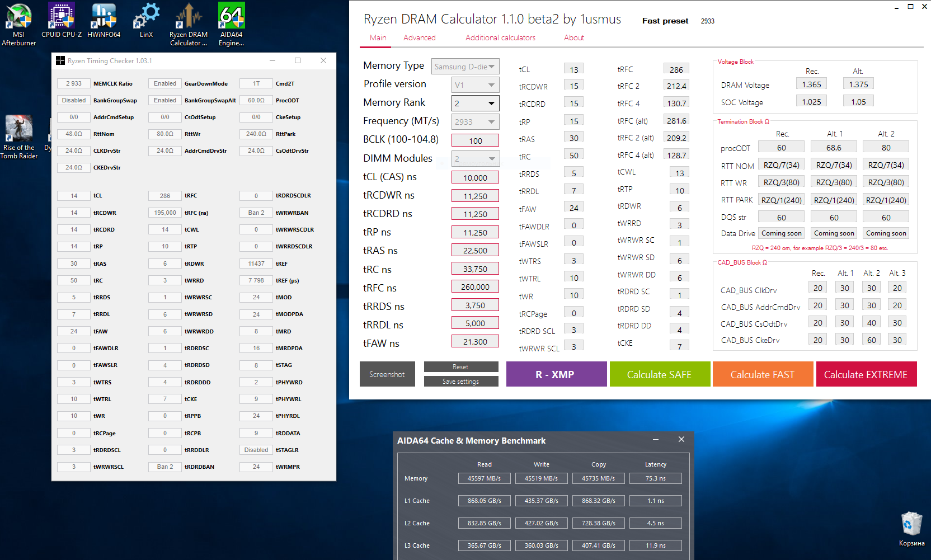Click the Reset button
Image resolution: width=931 pixels, height=560 pixels.
[461, 367]
